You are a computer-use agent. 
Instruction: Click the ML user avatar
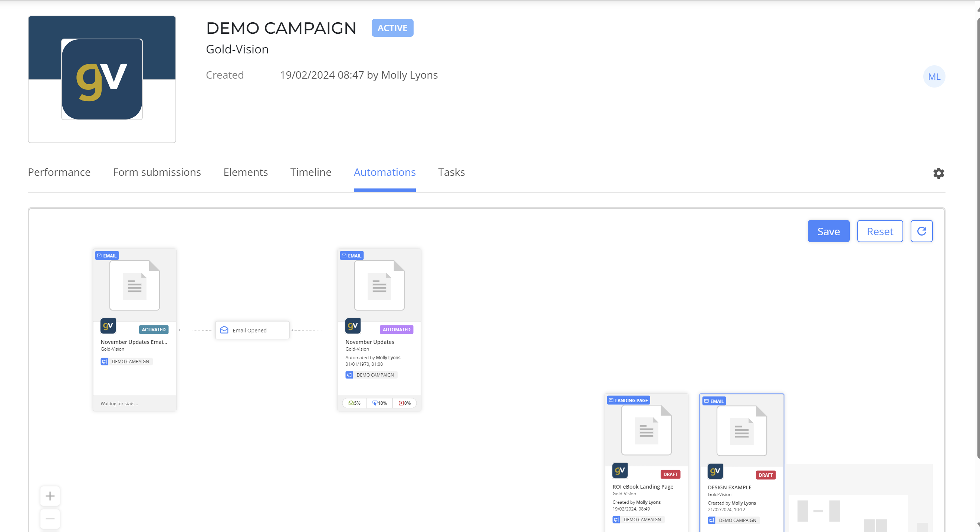coord(934,76)
